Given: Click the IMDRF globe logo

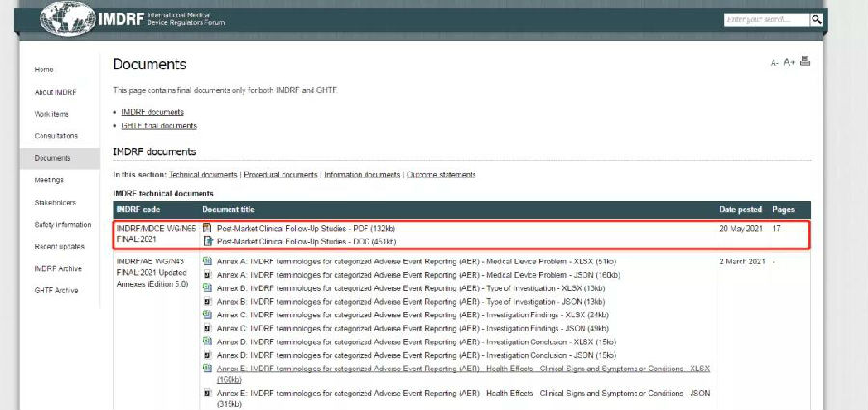Looking at the screenshot, I should coord(68,19).
